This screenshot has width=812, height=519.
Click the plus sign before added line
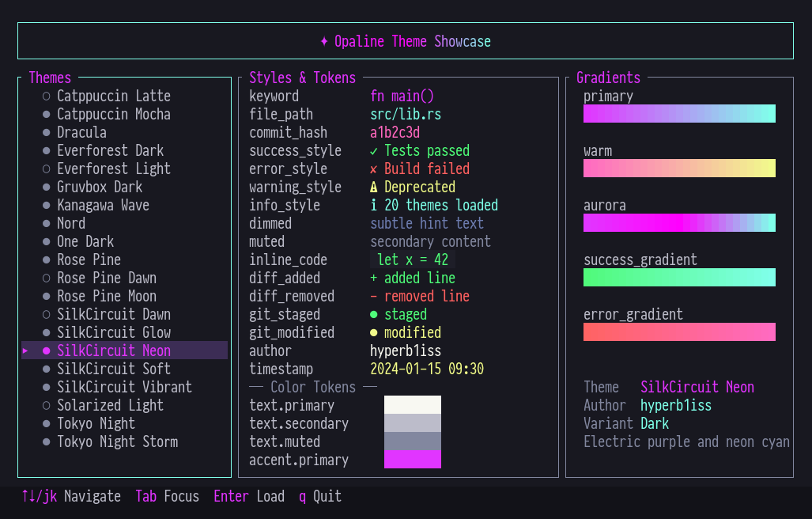pyautogui.click(x=373, y=278)
